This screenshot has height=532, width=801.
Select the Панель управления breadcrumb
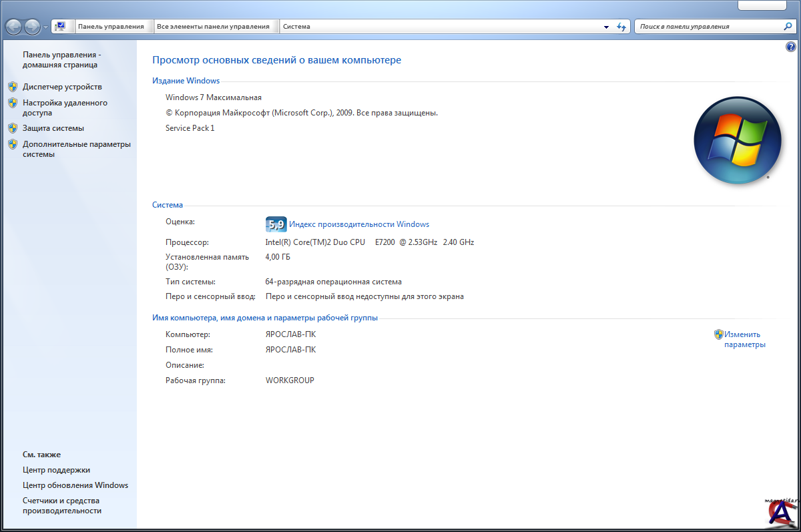pos(111,27)
